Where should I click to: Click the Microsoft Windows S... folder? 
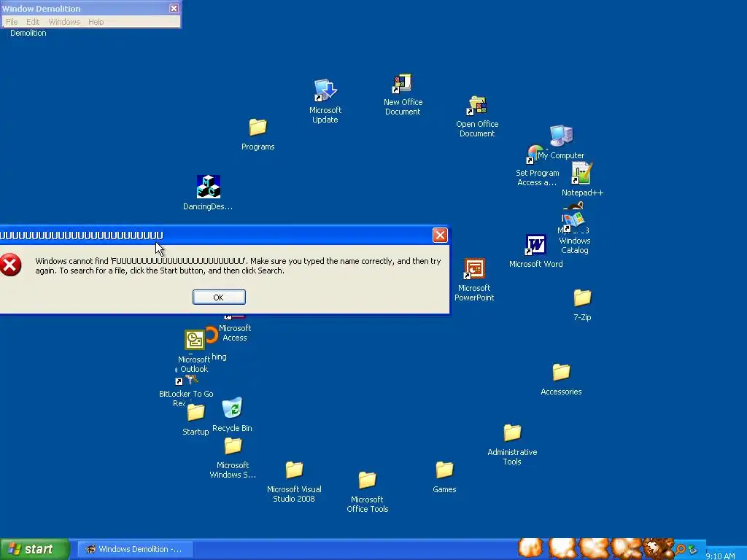click(233, 446)
